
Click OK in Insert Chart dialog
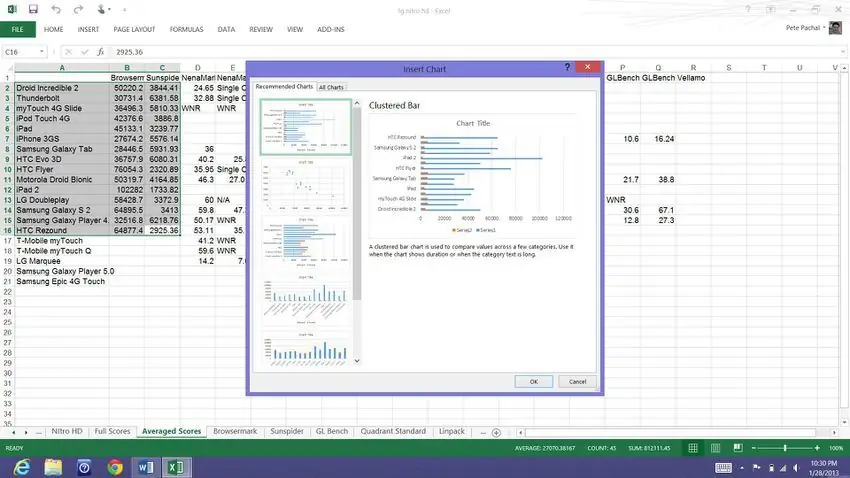tap(533, 382)
